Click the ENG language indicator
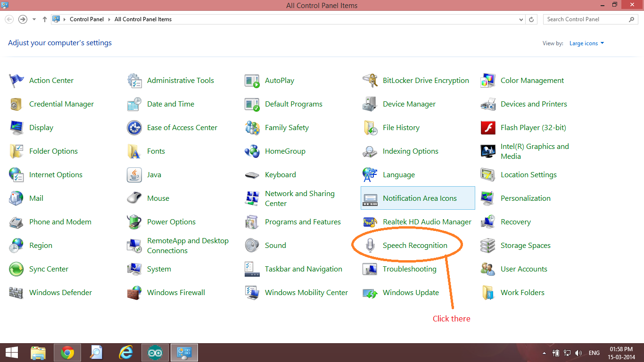Viewport: 644px width, 362px height. 594,353
